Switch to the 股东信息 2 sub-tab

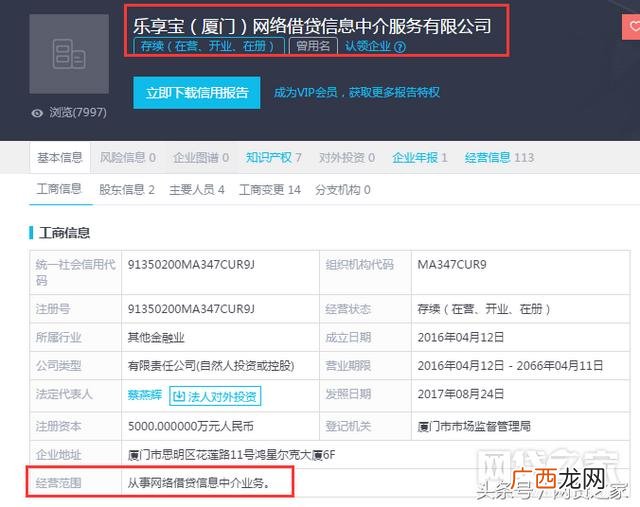point(127,189)
